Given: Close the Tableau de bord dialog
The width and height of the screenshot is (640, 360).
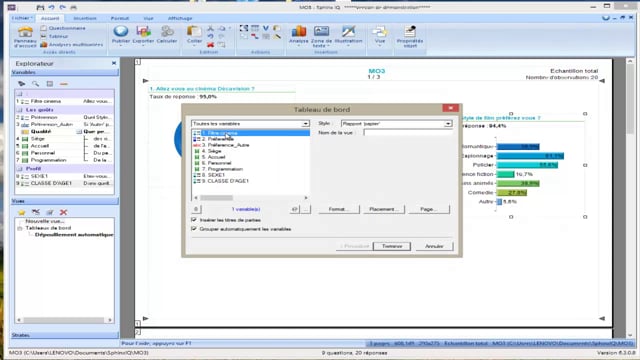Looking at the screenshot, I should (x=450, y=108).
